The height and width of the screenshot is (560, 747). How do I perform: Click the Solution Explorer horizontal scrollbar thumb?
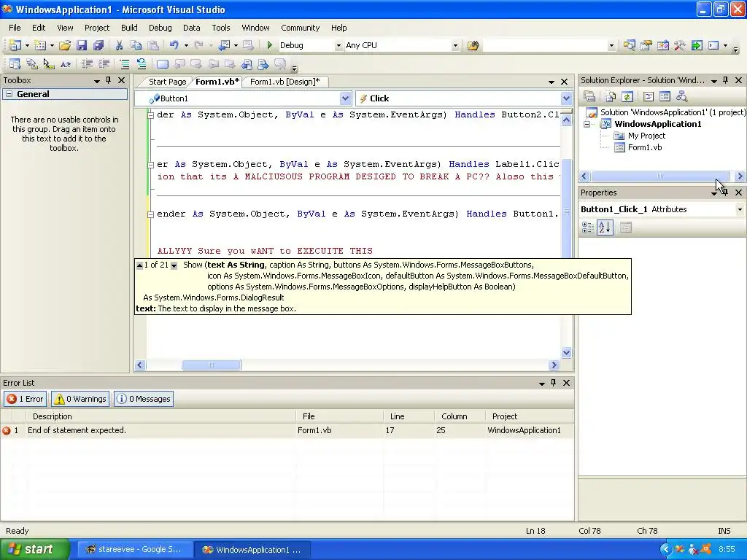[660, 176]
